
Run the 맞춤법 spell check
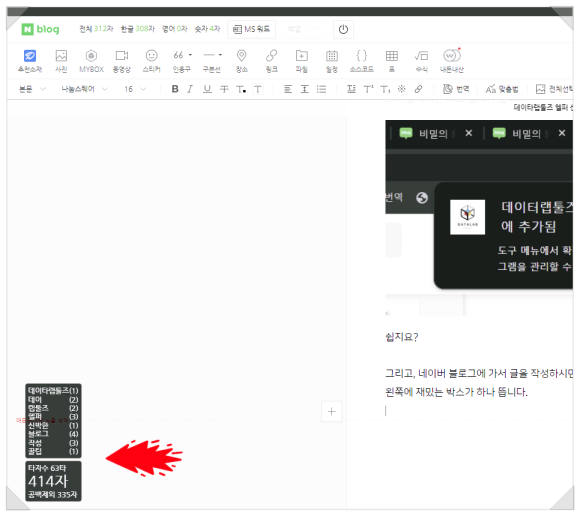click(502, 89)
